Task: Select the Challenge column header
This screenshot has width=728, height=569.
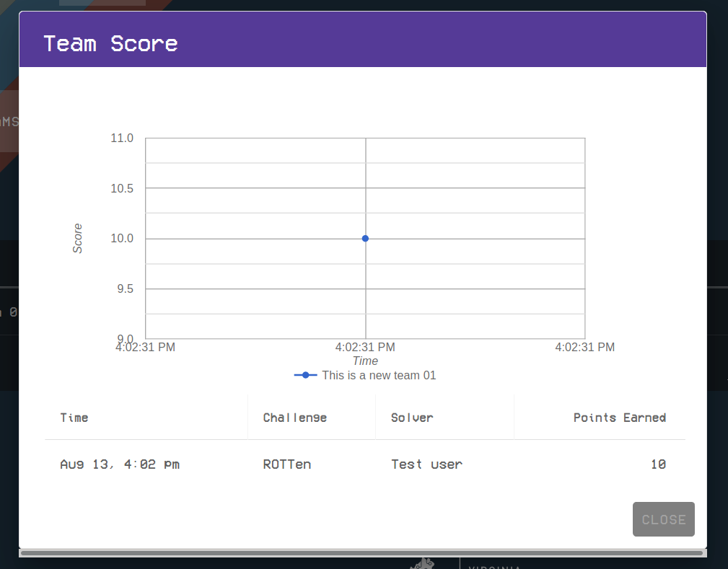Action: (294, 417)
